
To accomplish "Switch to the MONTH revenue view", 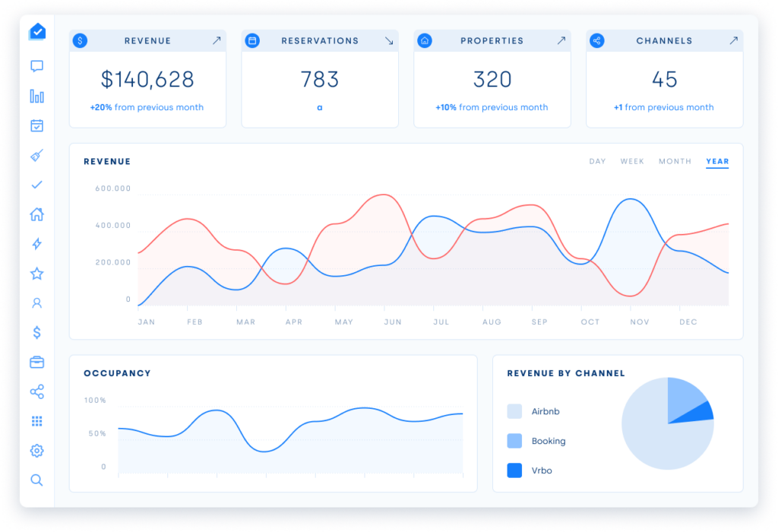I will 675,161.
